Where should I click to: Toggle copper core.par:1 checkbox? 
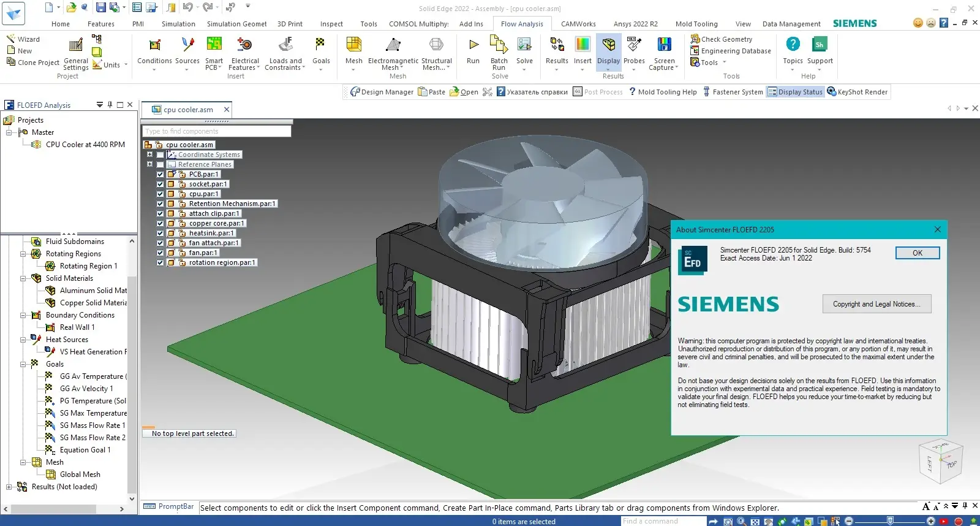pos(160,223)
